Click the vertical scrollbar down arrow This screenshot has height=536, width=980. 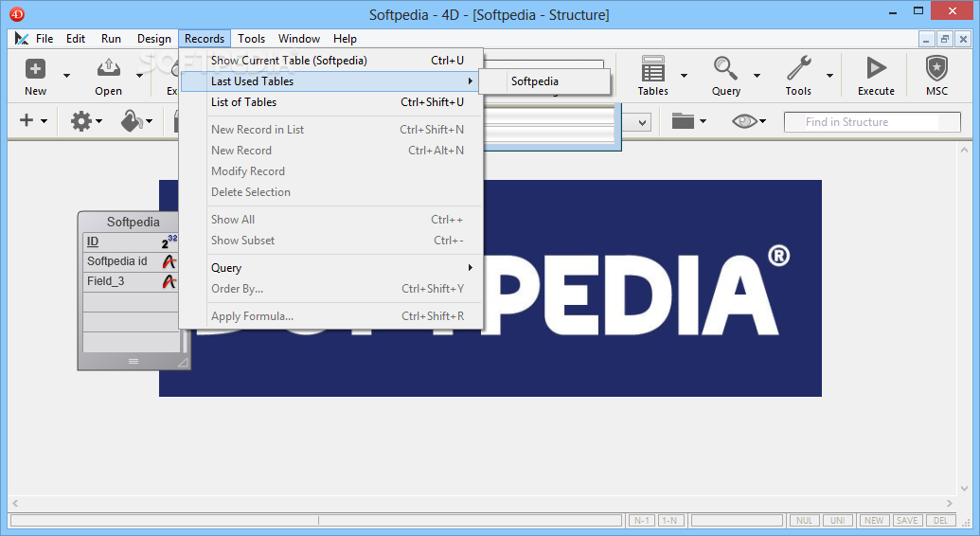pyautogui.click(x=964, y=489)
